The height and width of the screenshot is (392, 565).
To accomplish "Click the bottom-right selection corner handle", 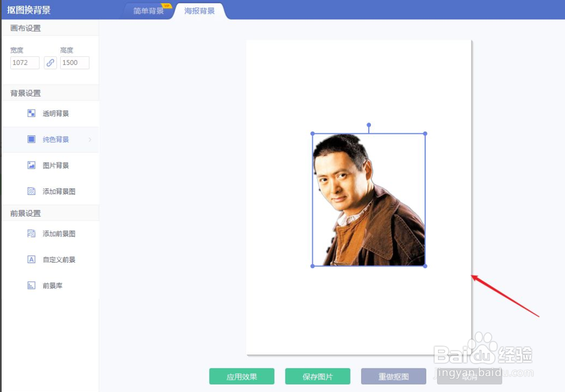I will click(425, 266).
